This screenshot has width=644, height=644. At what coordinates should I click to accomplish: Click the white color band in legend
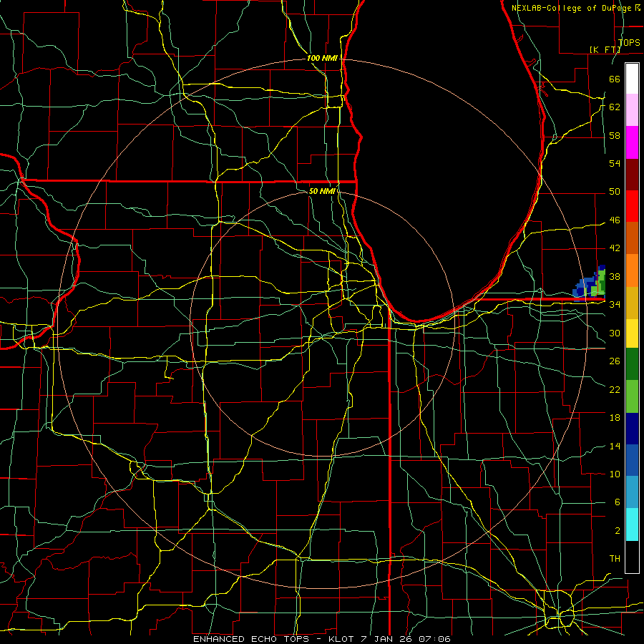click(632, 79)
